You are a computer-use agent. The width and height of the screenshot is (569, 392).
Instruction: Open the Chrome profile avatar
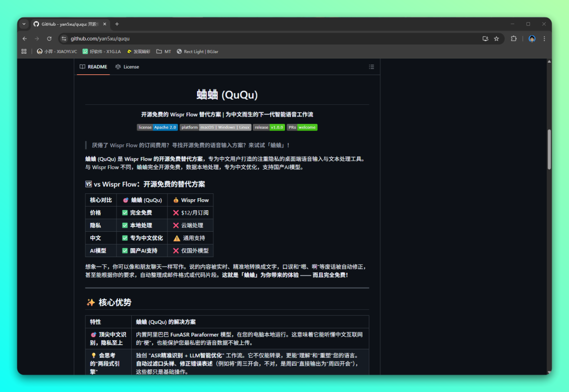point(532,38)
